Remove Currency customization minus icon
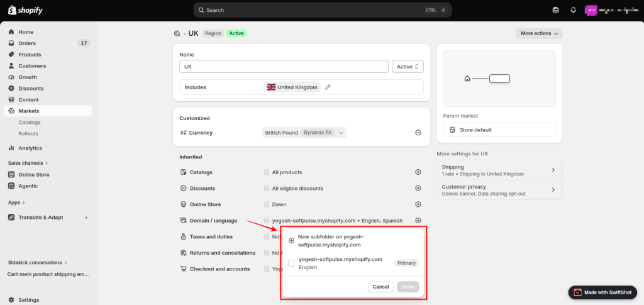 pyautogui.click(x=418, y=133)
